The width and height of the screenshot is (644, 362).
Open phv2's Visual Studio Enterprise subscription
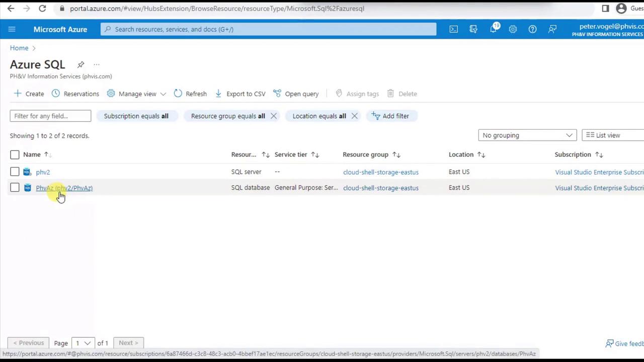599,172
